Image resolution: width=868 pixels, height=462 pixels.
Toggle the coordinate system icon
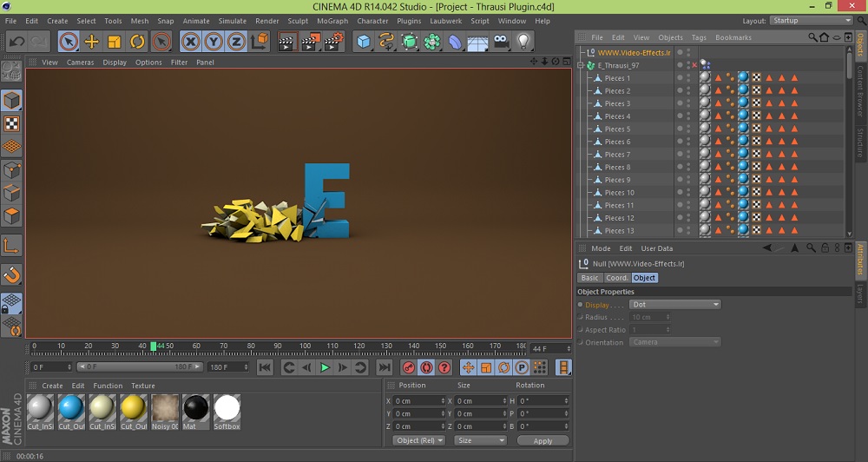(x=259, y=42)
